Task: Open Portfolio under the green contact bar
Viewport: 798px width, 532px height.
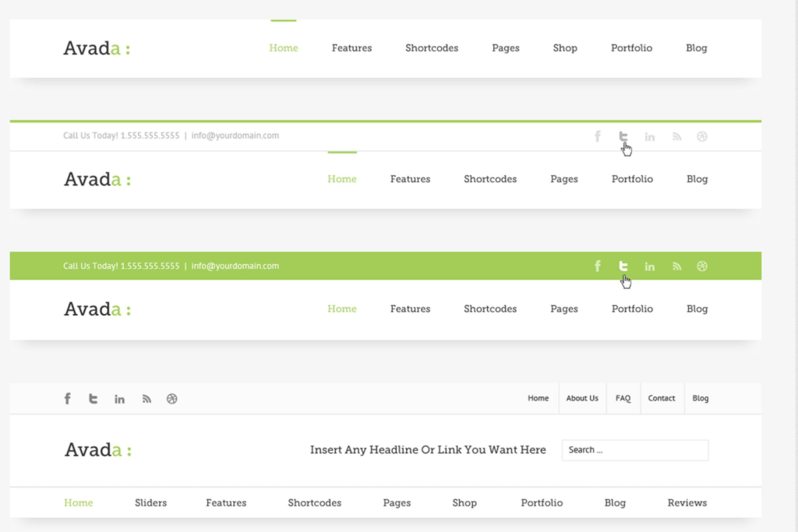Action: 632,308
